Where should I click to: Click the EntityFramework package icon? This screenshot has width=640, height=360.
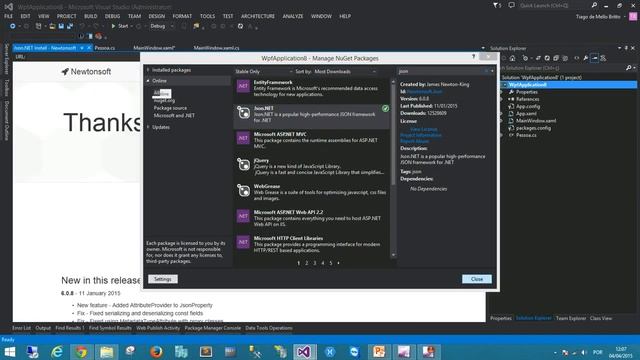click(243, 86)
